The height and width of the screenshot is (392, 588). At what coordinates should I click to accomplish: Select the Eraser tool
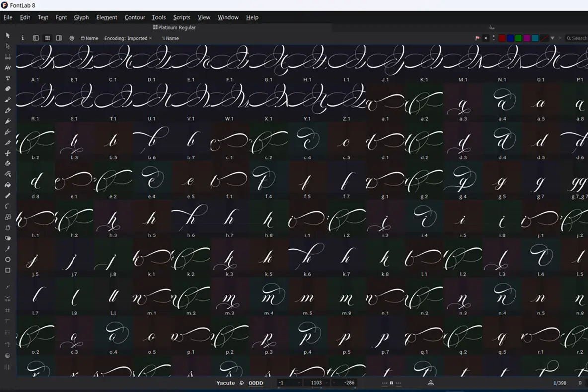(7, 89)
